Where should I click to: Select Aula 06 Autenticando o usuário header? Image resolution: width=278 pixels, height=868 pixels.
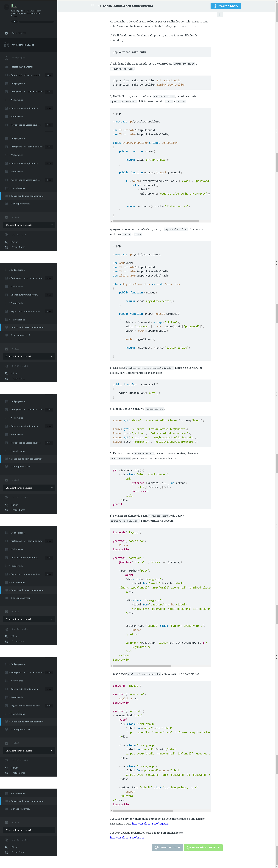coord(23,45)
